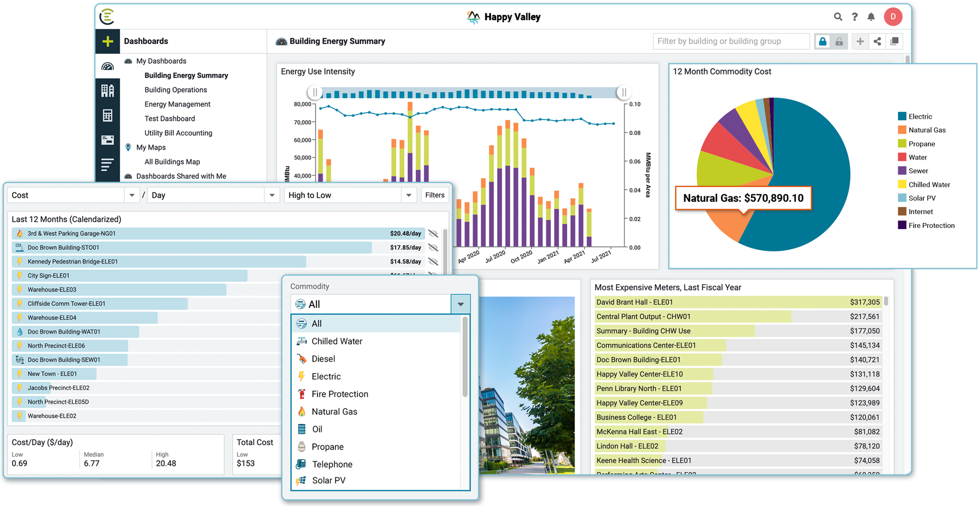Toggle Electric legend color swatch

click(902, 116)
